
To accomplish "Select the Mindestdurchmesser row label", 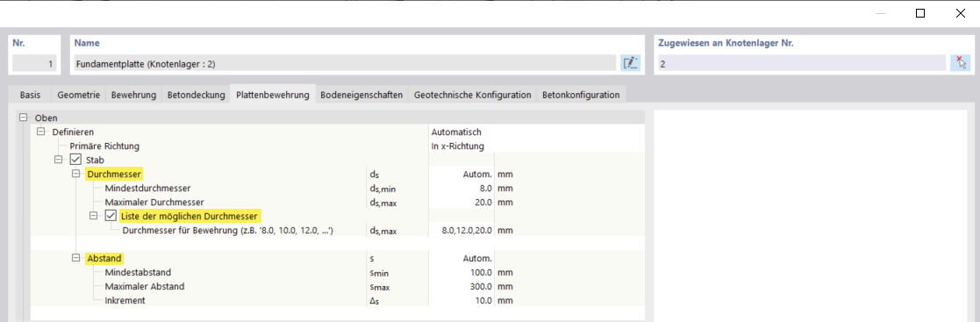I will 147,188.
